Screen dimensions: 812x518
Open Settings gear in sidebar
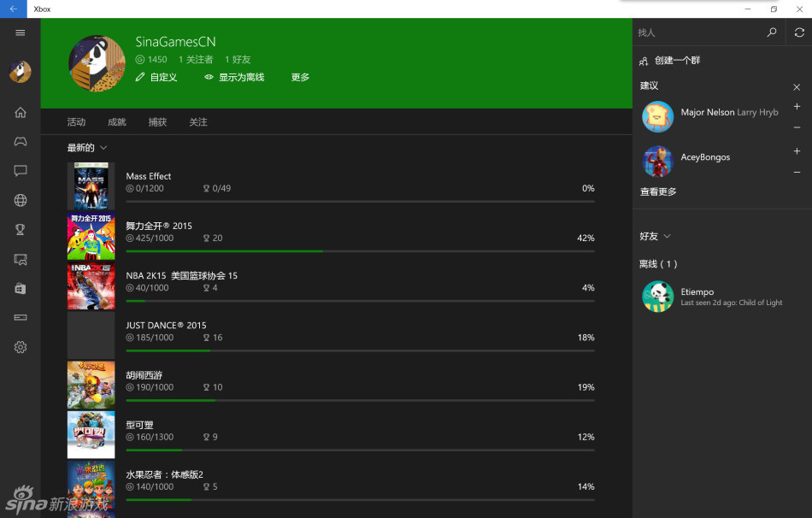click(21, 347)
